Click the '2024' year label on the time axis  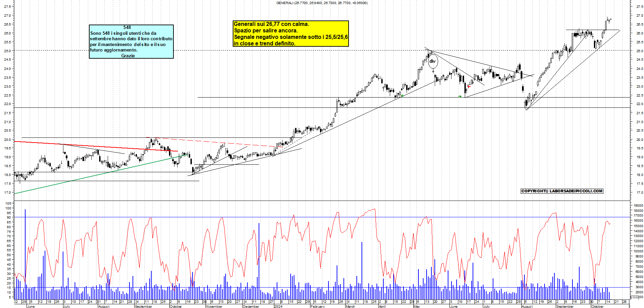click(x=278, y=306)
